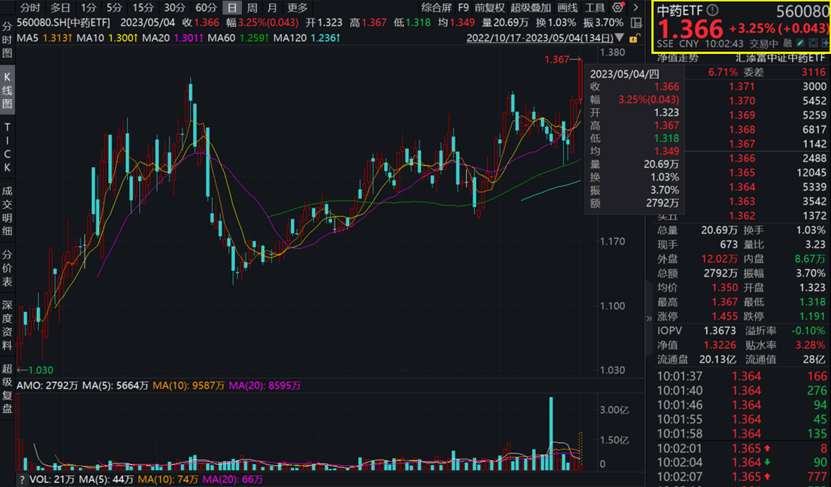Viewport: 831px width, 487px height.
Task: Switch to 周 weekly period
Action: [252, 7]
